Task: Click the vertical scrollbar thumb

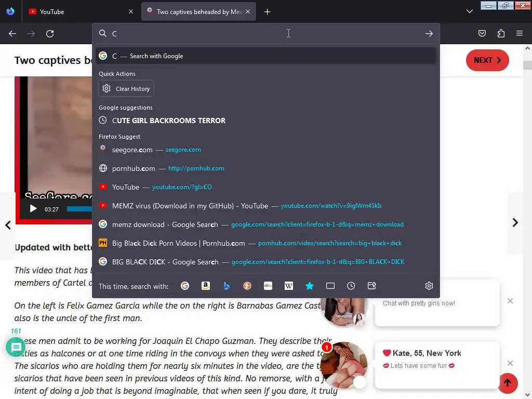Action: click(528, 65)
